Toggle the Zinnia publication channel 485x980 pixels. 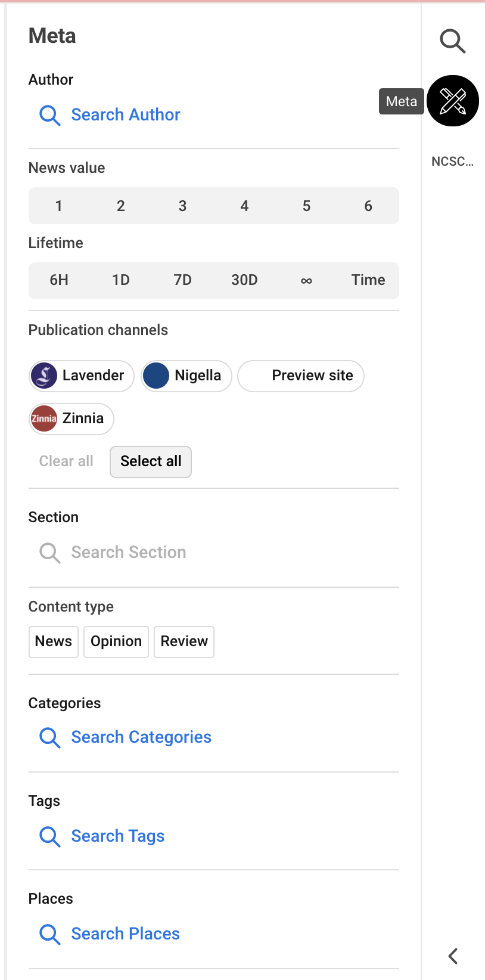click(71, 419)
